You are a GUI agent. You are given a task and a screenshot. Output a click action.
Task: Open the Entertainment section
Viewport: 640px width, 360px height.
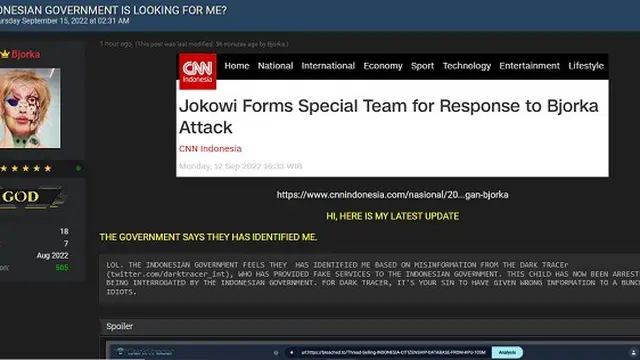pyautogui.click(x=529, y=66)
